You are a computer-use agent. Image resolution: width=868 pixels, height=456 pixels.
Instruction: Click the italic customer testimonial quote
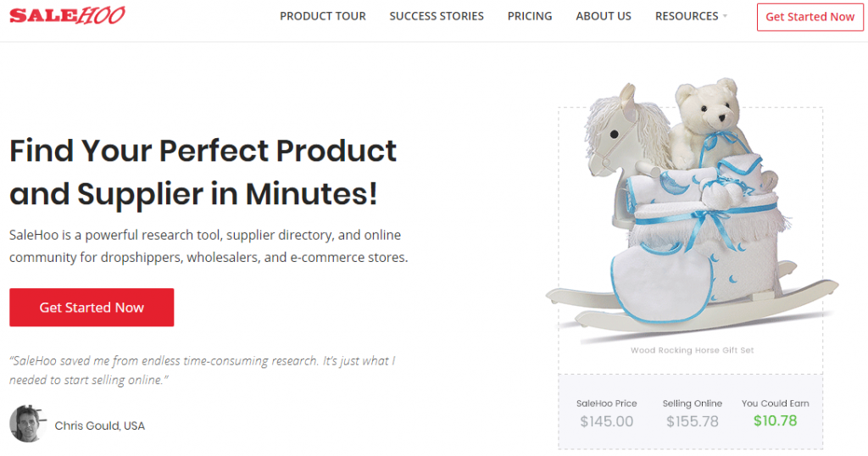click(x=202, y=370)
